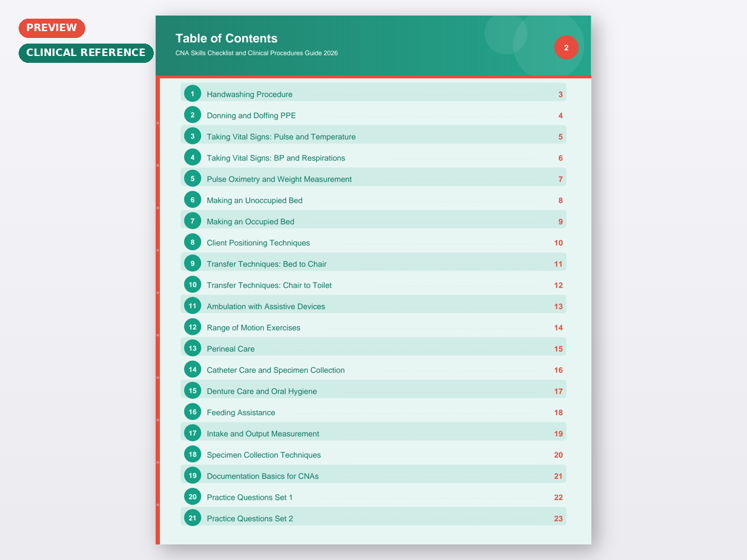Image resolution: width=747 pixels, height=560 pixels.
Task: Click the badge 17 next to Intake and Output Measurement
Action: click(192, 432)
